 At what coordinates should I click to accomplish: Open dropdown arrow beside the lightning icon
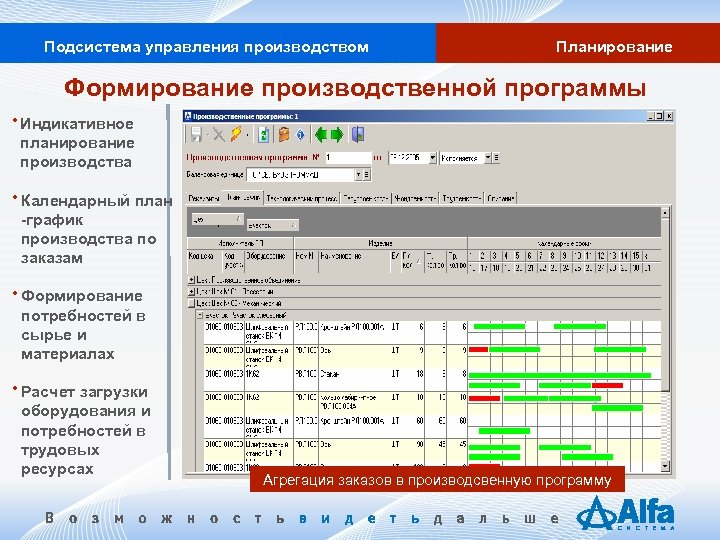point(248,135)
